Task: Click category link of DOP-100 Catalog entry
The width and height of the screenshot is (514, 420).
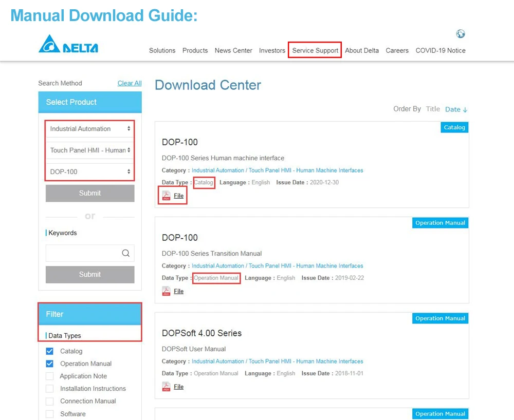Action: (278, 170)
